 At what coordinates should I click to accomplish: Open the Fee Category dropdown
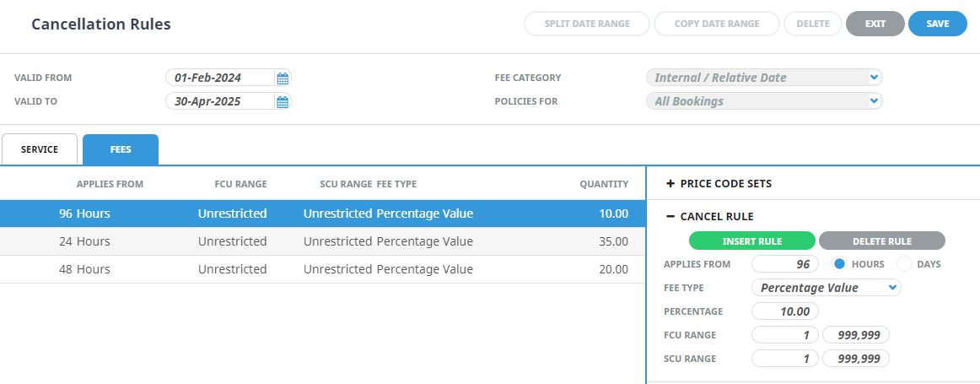[x=764, y=78]
